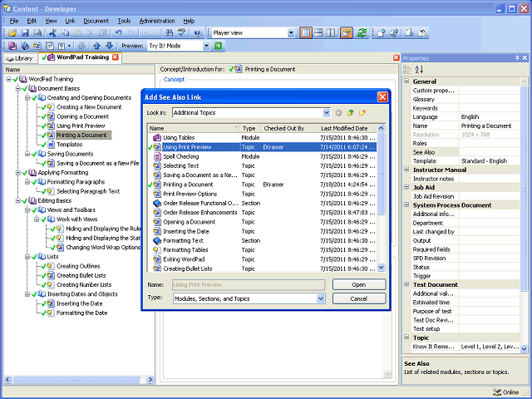The image size is (532, 399).
Task: Click the Sort alphabetically icon in Properties
Action: pyautogui.click(x=419, y=69)
